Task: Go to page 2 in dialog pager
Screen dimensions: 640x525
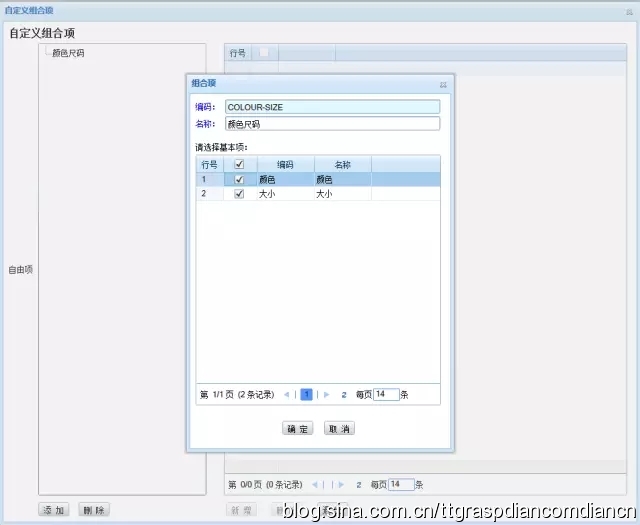Action: click(x=344, y=395)
